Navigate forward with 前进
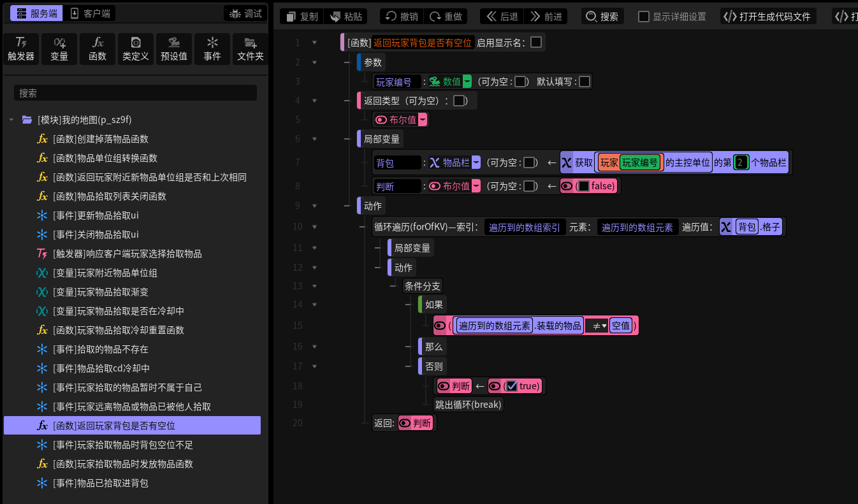Screen dimensions: 858x504 (546, 17)
